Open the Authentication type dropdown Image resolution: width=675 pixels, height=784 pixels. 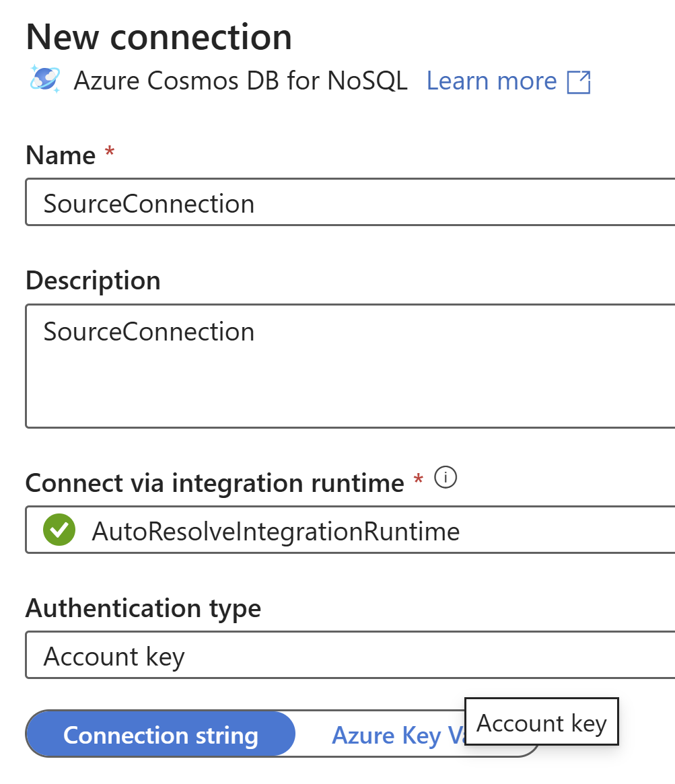point(351,655)
